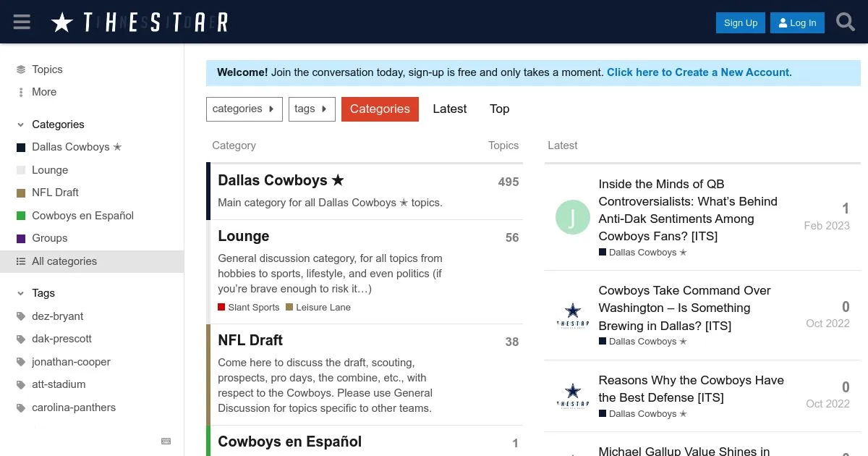Open the hamburger sidebar menu
Viewport: 868px width, 456px height.
tap(22, 22)
